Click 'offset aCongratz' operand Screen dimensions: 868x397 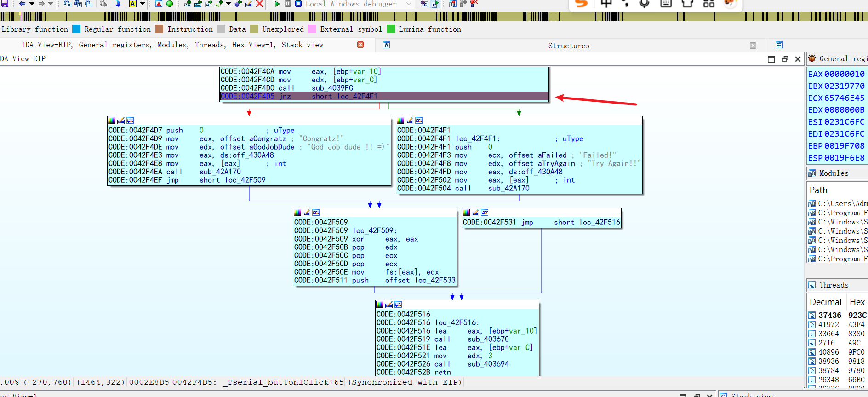[253, 138]
